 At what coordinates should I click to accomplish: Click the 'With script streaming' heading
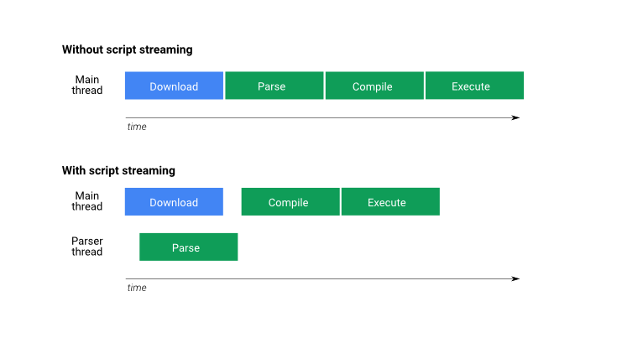(x=118, y=170)
